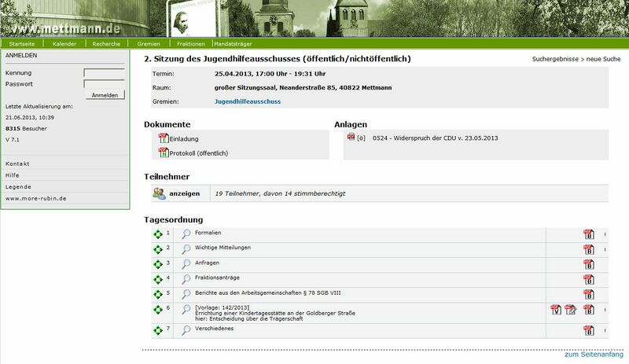Expand agenda item 1 with green arrows
The width and height of the screenshot is (629, 364).
[157, 234]
